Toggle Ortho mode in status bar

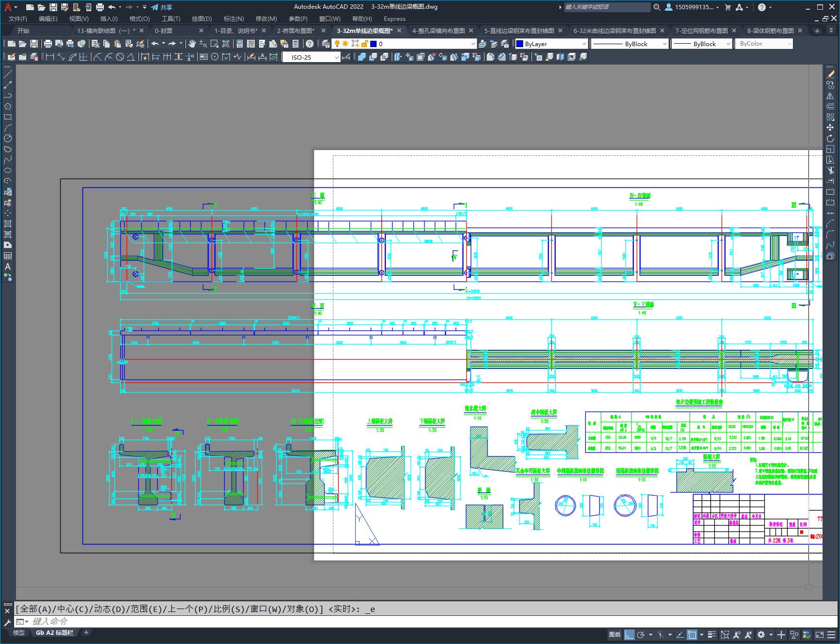(629, 634)
